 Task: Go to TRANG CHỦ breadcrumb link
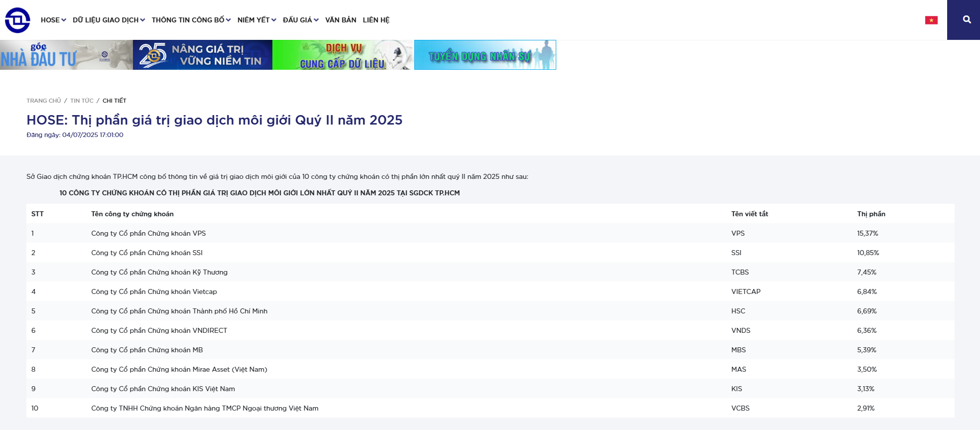[x=44, y=101]
